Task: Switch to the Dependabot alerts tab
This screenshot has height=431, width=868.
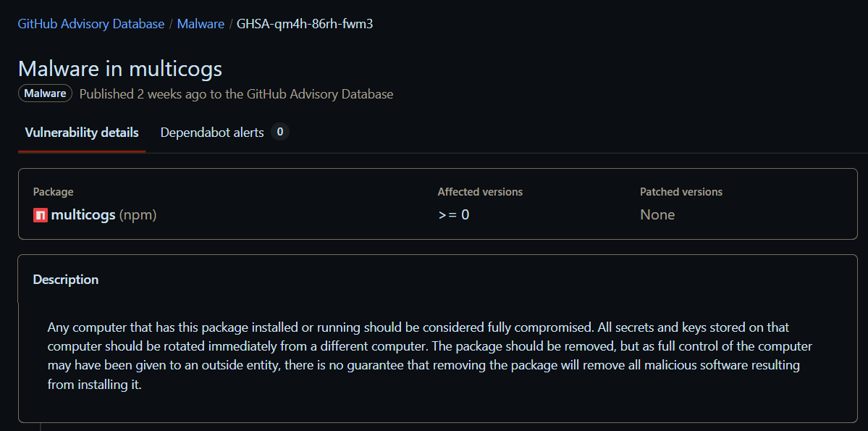Action: [212, 133]
